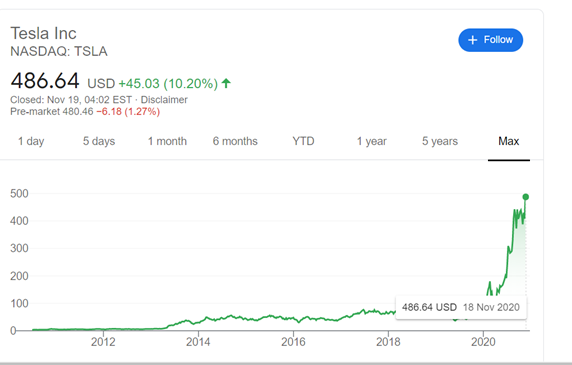Show the 5 years chart
This screenshot has width=572, height=365.
pos(440,141)
